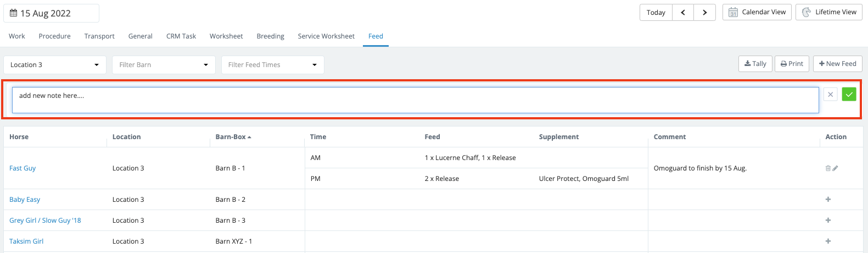The image size is (868, 253).
Task: Select the Transport tab
Action: [x=99, y=36]
